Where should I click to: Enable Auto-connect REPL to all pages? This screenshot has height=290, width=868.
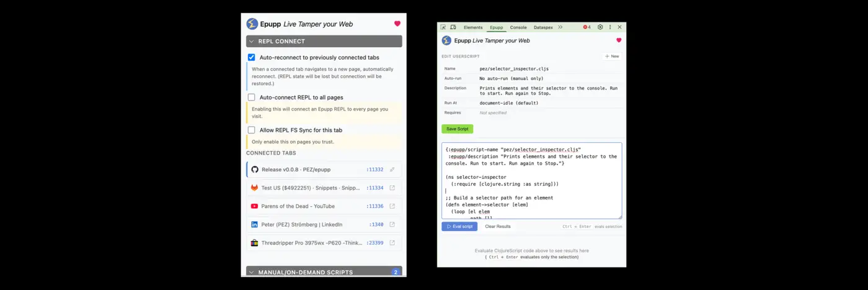pyautogui.click(x=252, y=97)
